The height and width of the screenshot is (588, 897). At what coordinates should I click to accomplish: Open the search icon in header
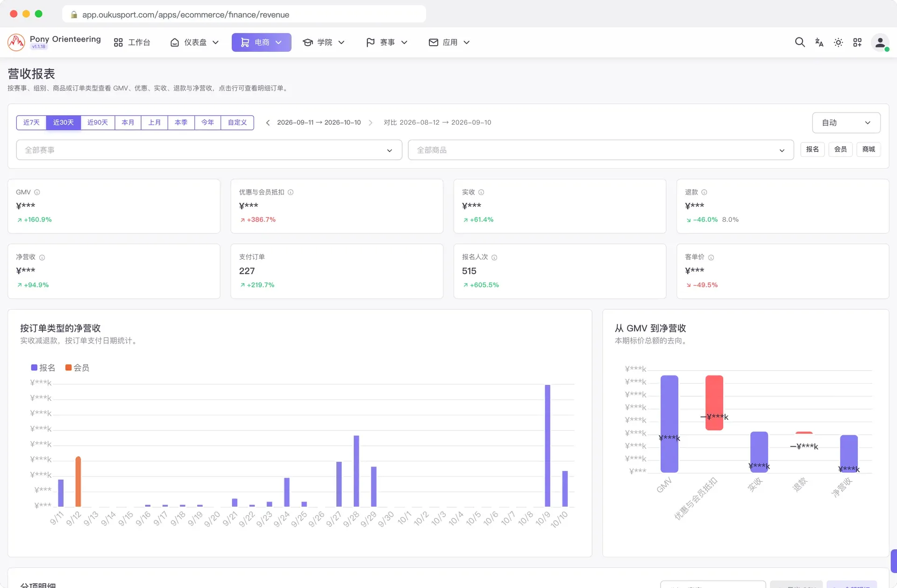(800, 43)
